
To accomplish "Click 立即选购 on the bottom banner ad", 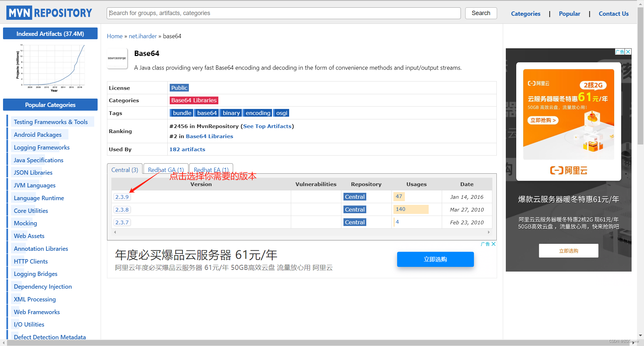I will point(435,259).
